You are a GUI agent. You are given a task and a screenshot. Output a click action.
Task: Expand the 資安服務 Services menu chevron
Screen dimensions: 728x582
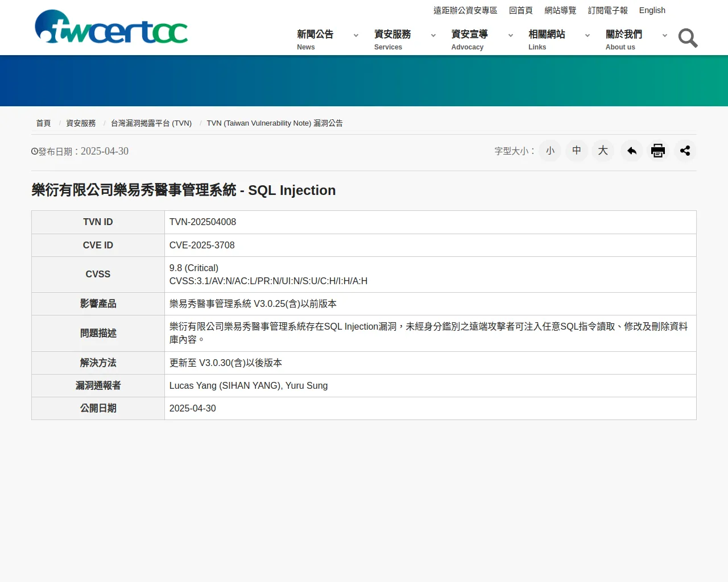(433, 35)
